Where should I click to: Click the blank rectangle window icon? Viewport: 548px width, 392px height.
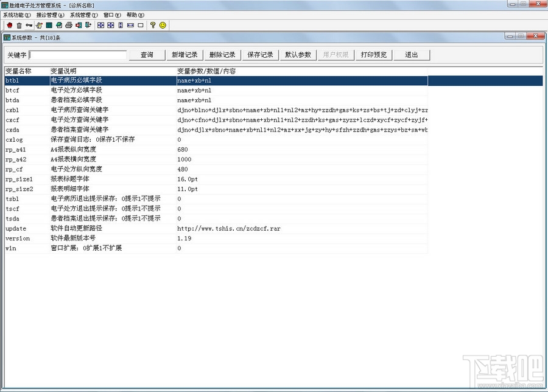click(141, 25)
